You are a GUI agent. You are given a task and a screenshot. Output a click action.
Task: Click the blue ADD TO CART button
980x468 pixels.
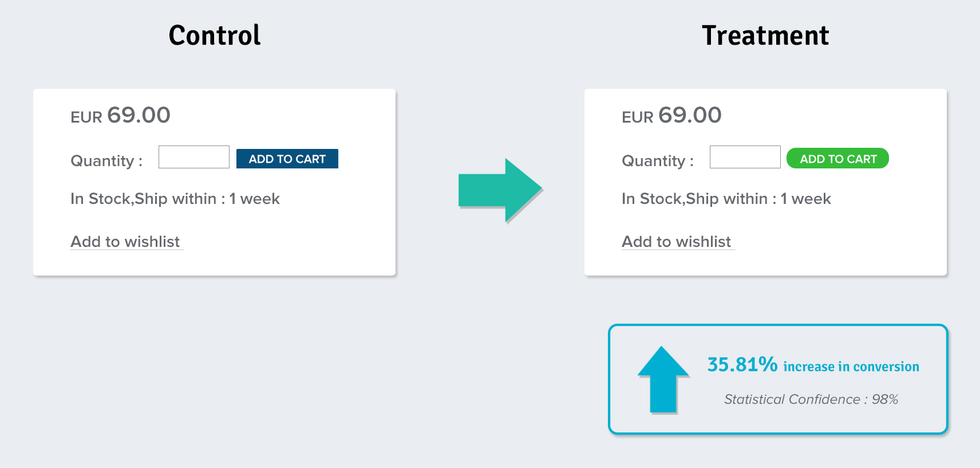point(287,159)
